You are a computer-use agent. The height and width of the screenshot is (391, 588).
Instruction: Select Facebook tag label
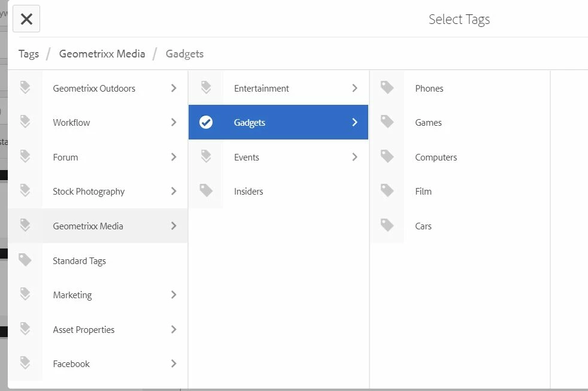[71, 364]
